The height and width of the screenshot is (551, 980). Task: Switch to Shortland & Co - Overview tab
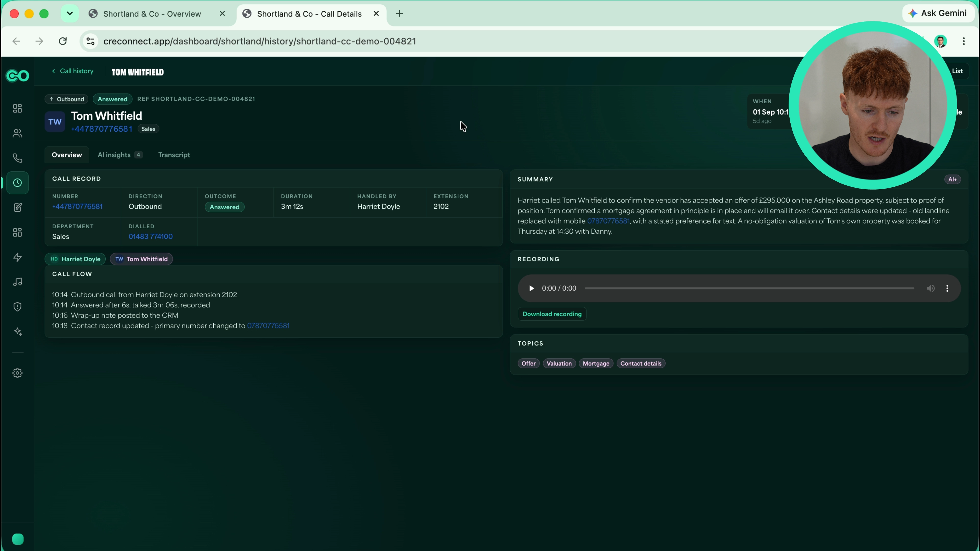tap(152, 14)
